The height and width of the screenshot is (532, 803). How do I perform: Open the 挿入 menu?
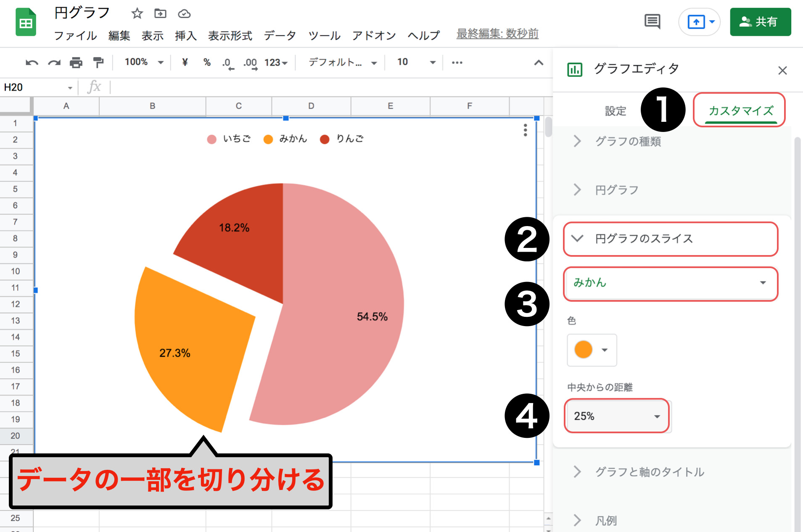pos(185,36)
